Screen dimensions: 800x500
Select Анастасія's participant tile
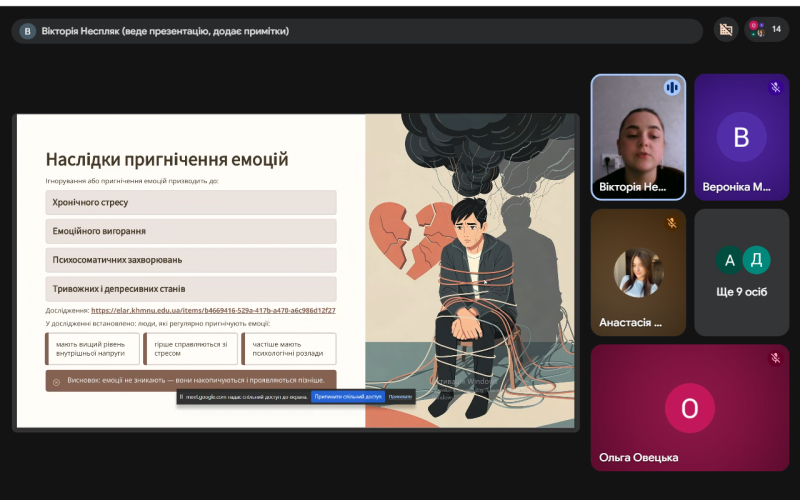click(x=638, y=272)
